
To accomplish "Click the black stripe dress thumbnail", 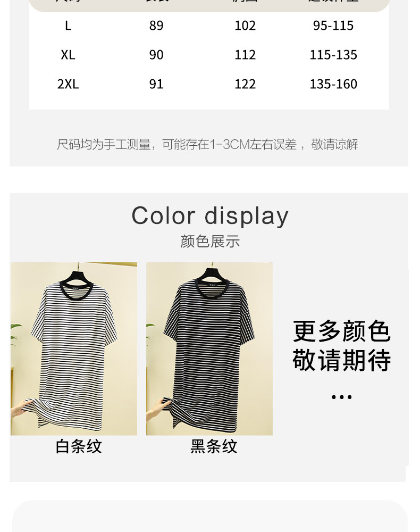I will (209, 348).
